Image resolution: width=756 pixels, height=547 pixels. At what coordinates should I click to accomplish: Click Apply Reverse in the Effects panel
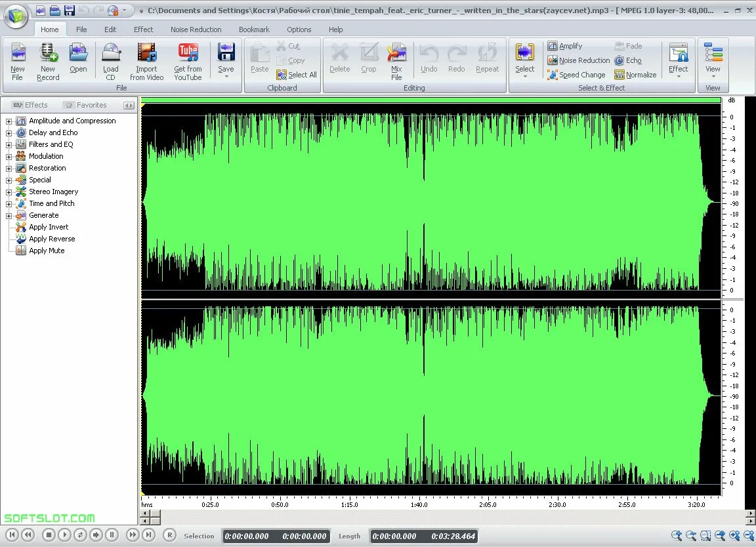tap(51, 239)
